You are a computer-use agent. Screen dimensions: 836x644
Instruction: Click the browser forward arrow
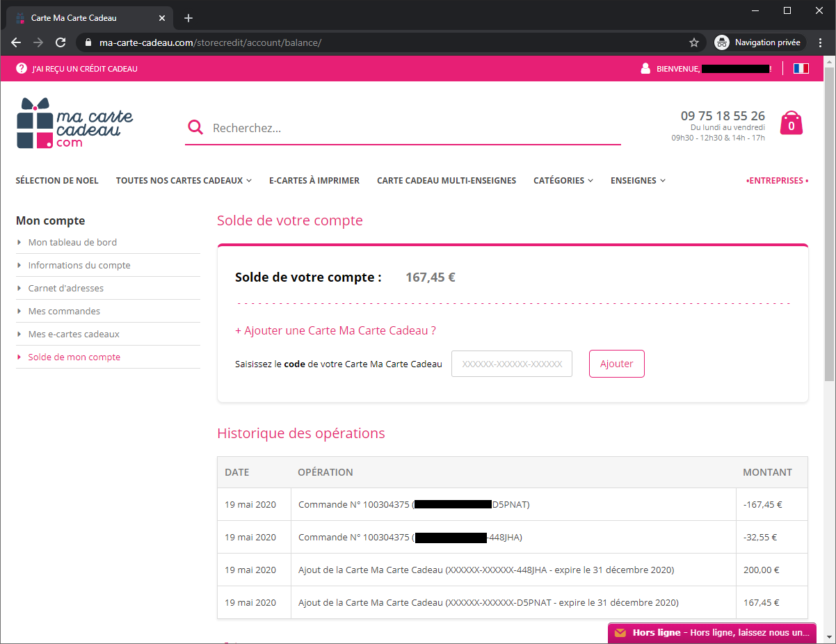tap(38, 42)
